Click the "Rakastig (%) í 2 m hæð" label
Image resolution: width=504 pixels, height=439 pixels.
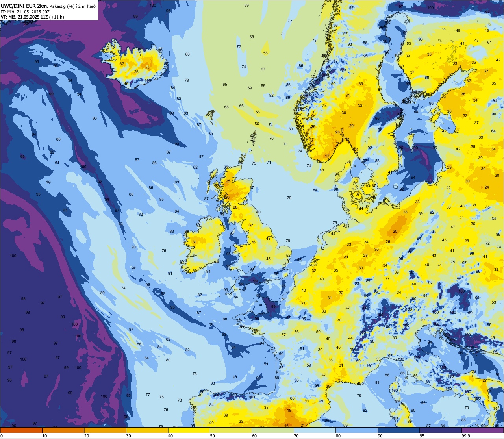click(x=72, y=6)
